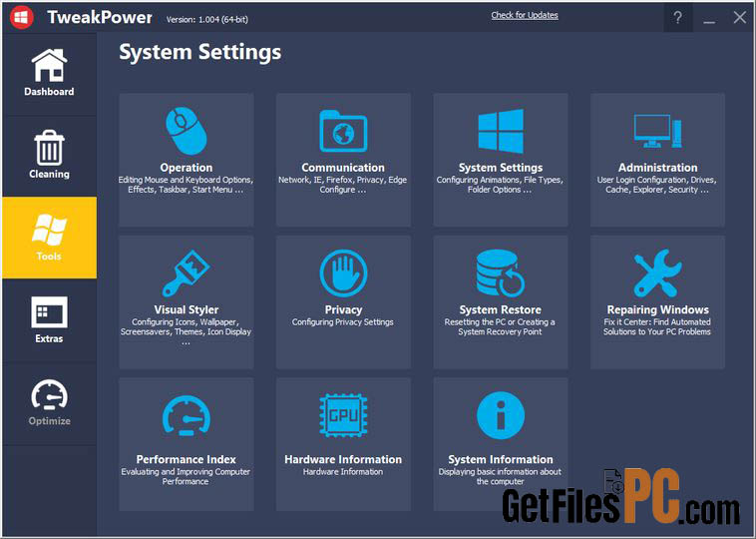The image size is (756, 539).
Task: Open the Extras window icon
Action: coord(49,312)
